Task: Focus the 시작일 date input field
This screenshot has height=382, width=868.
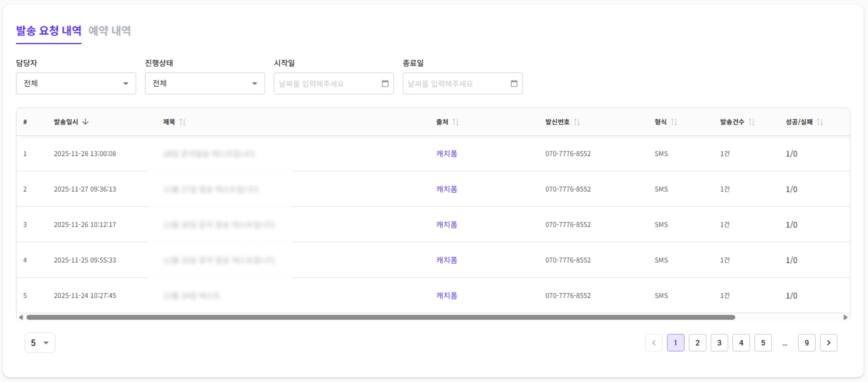Action: pos(326,84)
